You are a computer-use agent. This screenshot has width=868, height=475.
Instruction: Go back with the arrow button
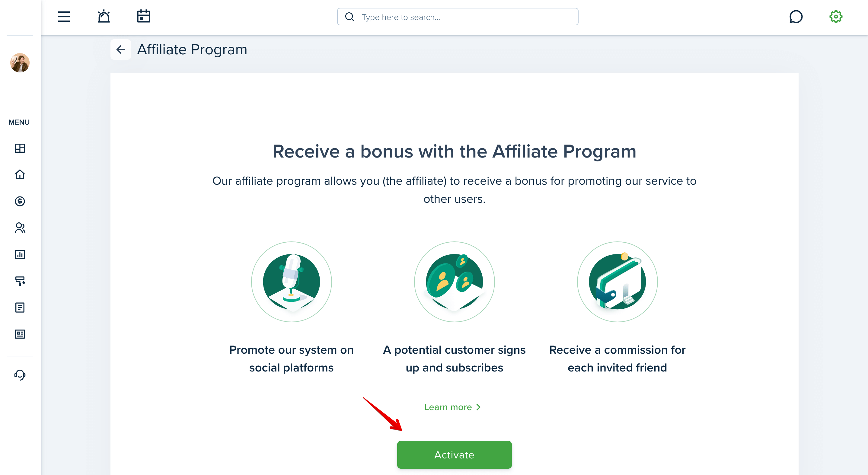121,49
